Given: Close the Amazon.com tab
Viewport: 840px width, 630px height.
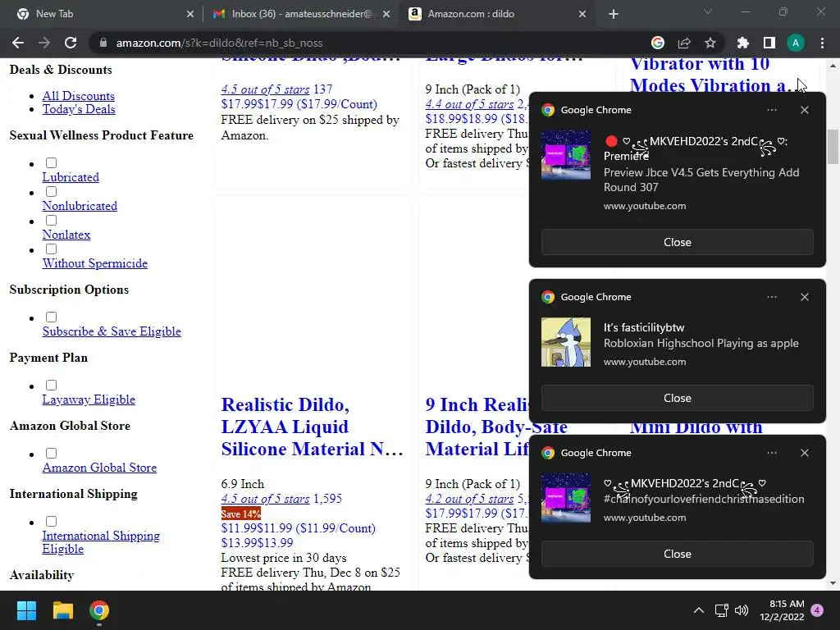Looking at the screenshot, I should pos(582,14).
